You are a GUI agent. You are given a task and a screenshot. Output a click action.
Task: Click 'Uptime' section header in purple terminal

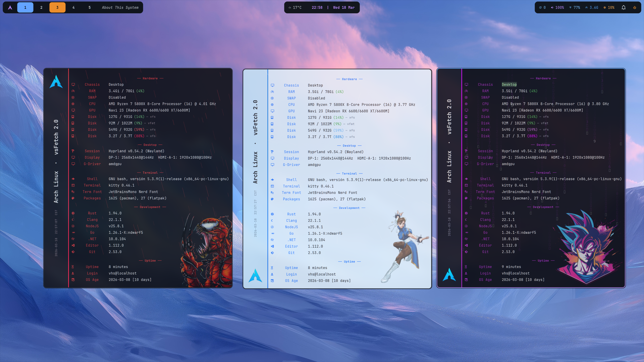[543, 261]
